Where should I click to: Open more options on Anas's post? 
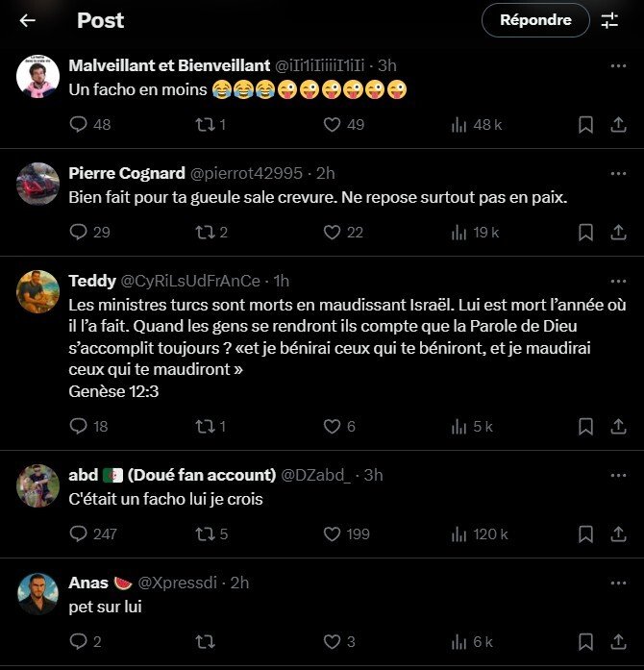click(620, 583)
